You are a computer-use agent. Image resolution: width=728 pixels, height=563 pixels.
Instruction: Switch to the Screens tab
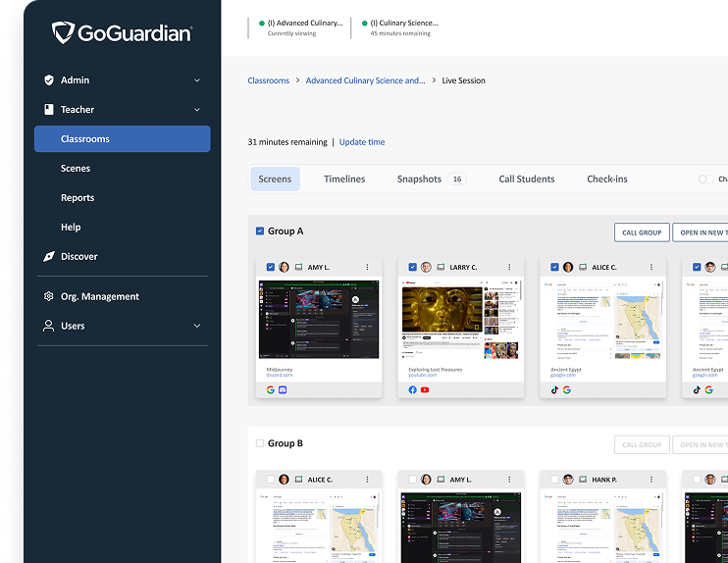click(x=275, y=179)
